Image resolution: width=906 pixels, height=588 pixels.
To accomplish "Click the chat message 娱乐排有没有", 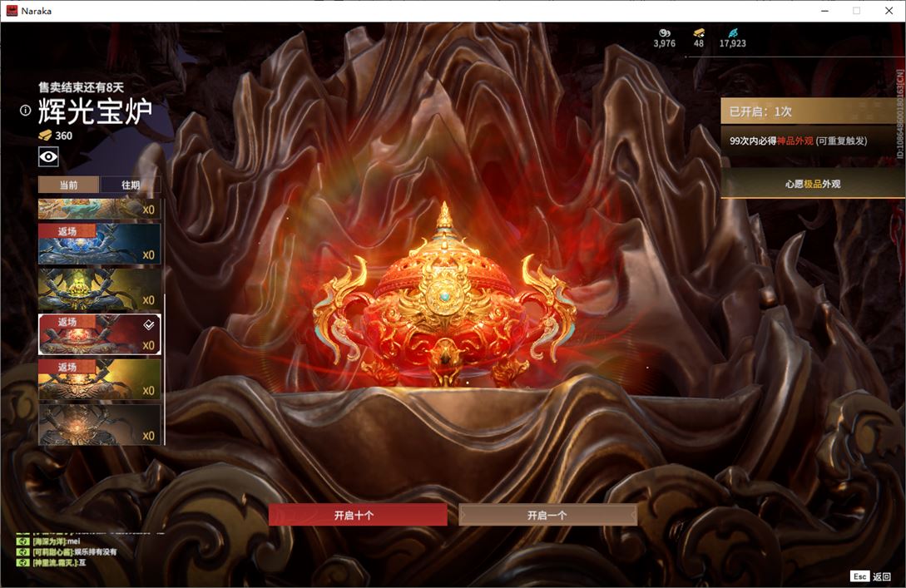I will pyautogui.click(x=96, y=551).
